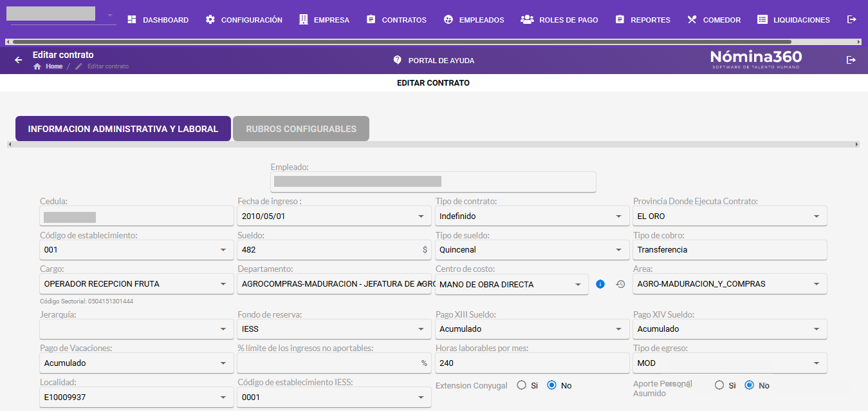Expand the Localidad dropdown
Image resolution: width=868 pixels, height=411 pixels.
[223, 397]
